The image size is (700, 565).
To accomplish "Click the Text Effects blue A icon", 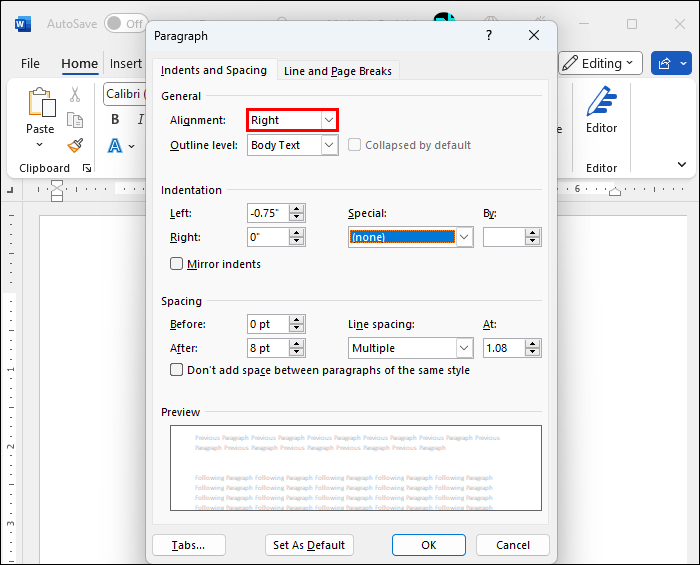I will click(115, 146).
